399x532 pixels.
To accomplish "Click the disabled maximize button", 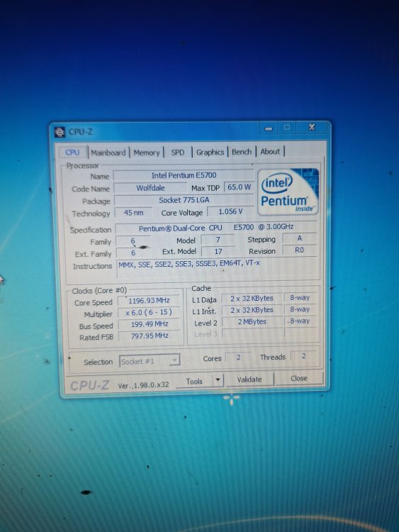I will point(287,128).
